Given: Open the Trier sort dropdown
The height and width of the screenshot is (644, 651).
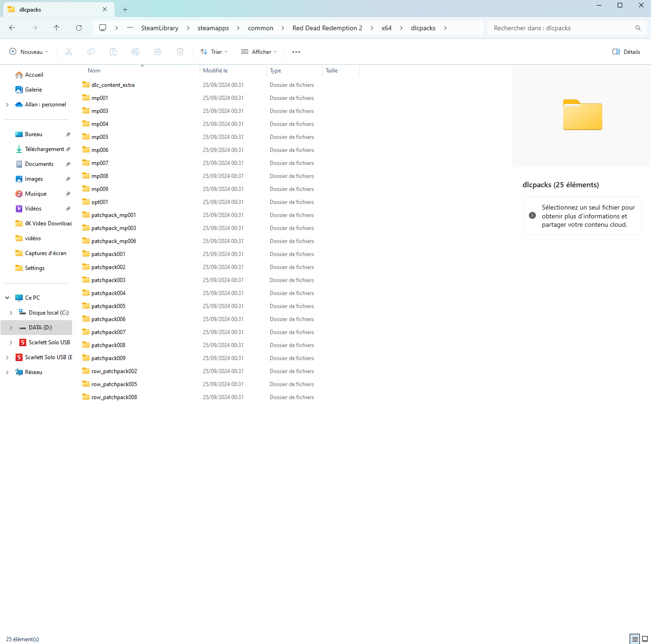Looking at the screenshot, I should point(214,52).
